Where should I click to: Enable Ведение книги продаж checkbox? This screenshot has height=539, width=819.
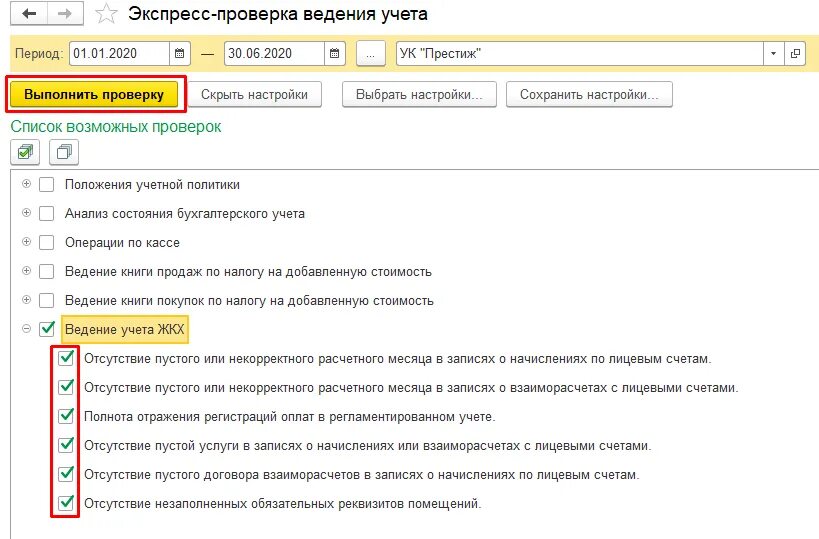pos(46,271)
